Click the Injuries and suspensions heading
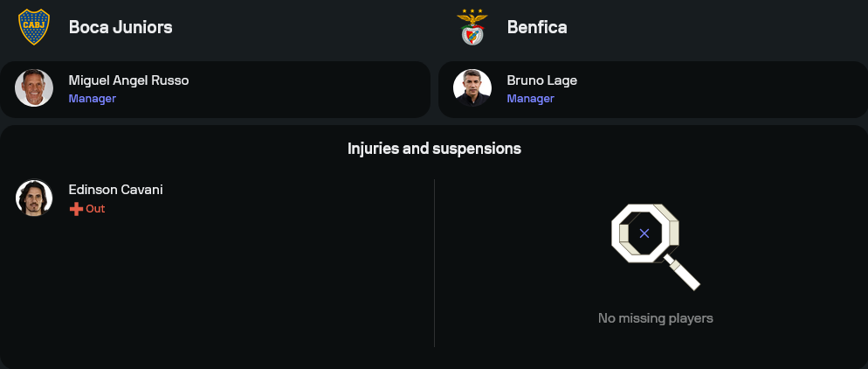Viewport: 868px width, 369px height. (434, 149)
